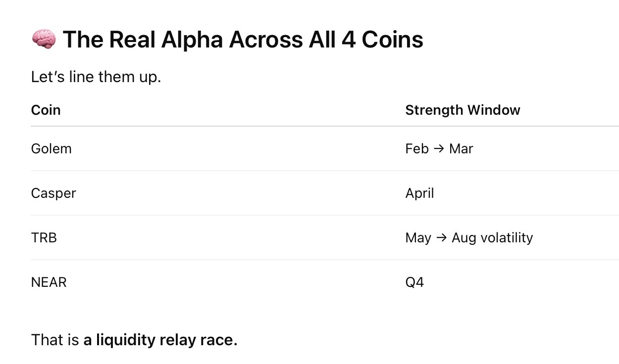Click the "Feb" text in Golem's row
Image resolution: width=619 pixels, height=364 pixels.
click(416, 148)
